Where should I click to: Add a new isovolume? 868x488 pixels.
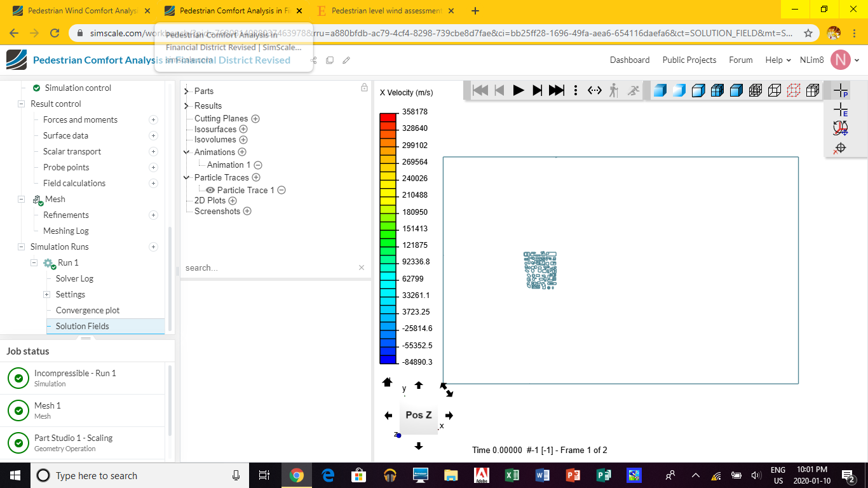tap(243, 140)
